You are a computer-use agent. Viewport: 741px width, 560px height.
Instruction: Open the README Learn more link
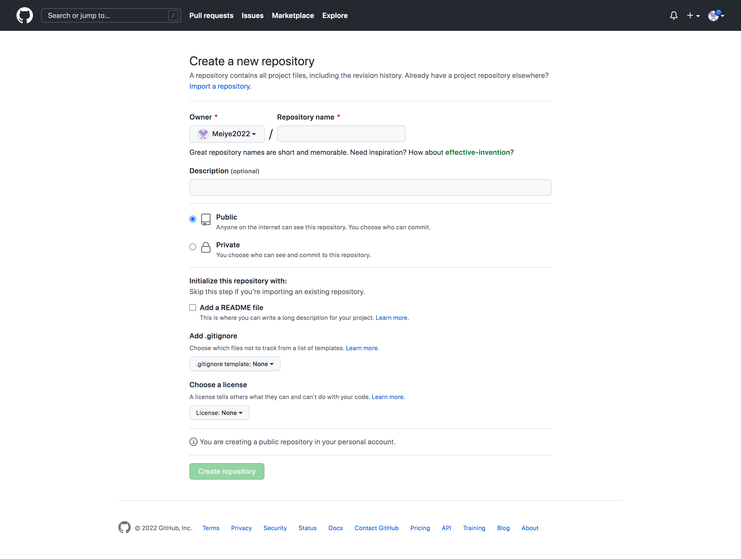tap(392, 318)
